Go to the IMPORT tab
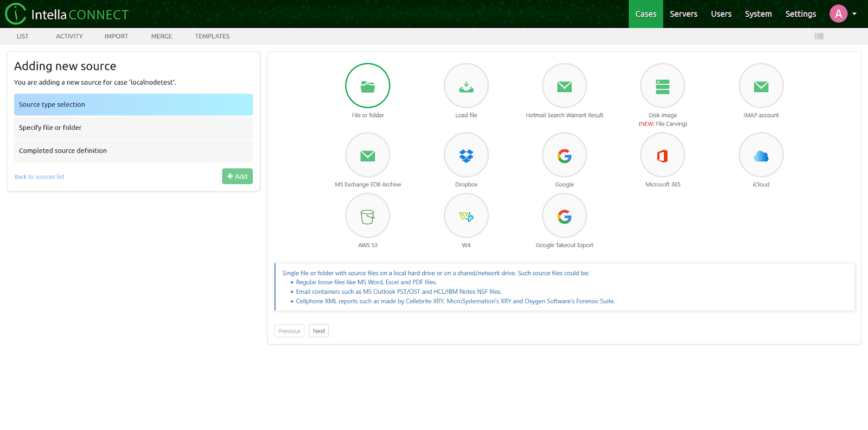This screenshot has height=430, width=868. coord(116,36)
